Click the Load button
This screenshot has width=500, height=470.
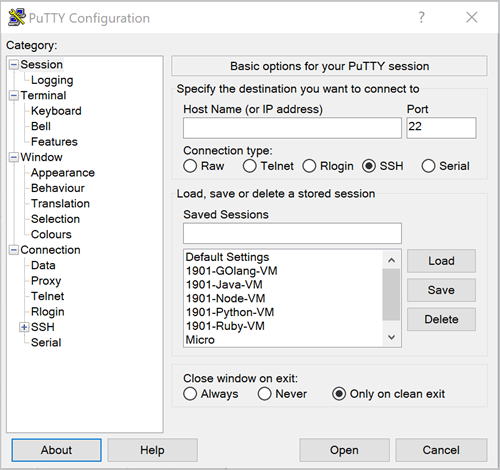coord(441,261)
